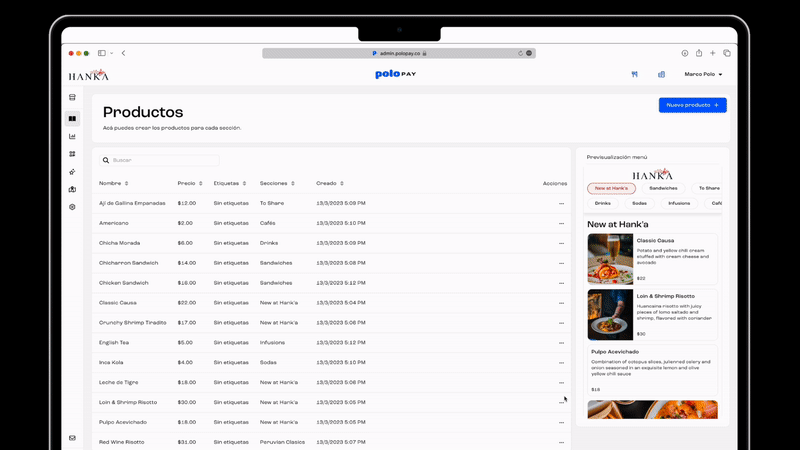Open the database stack icon in sidebar
The width and height of the screenshot is (800, 450).
72,97
